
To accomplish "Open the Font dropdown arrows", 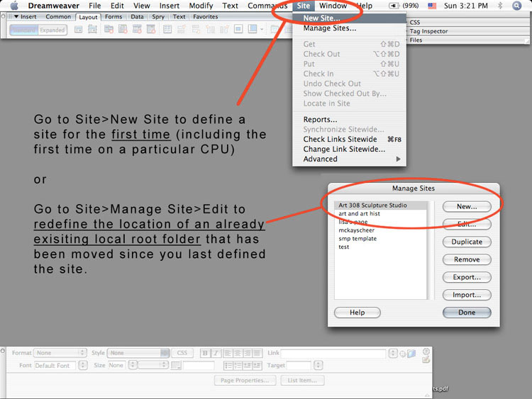I will [x=83, y=366].
